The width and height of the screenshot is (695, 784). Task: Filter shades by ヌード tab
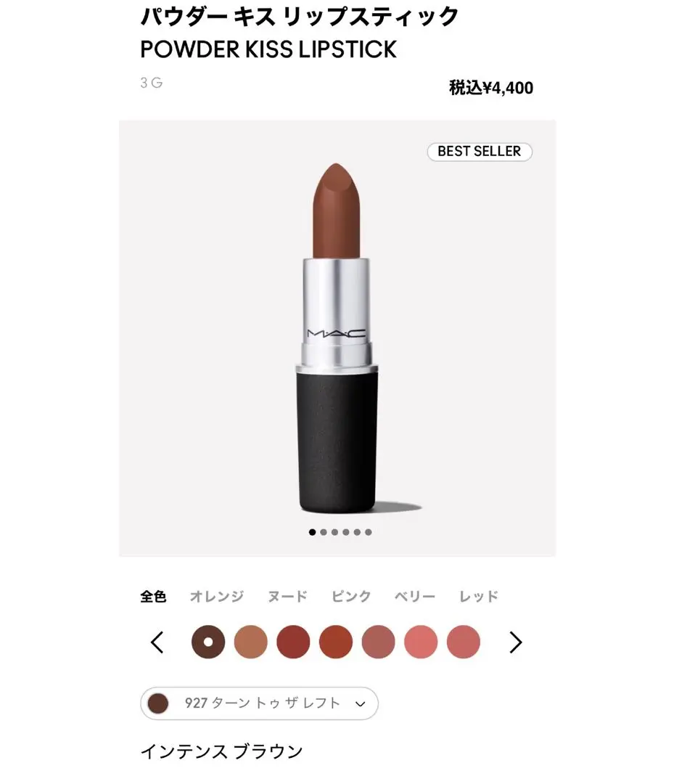[x=288, y=596]
